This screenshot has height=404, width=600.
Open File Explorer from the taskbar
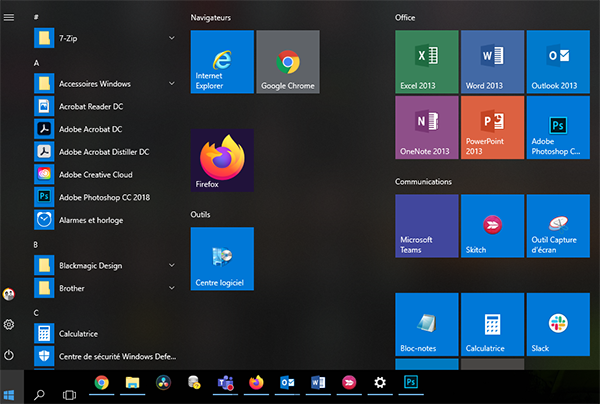132,383
